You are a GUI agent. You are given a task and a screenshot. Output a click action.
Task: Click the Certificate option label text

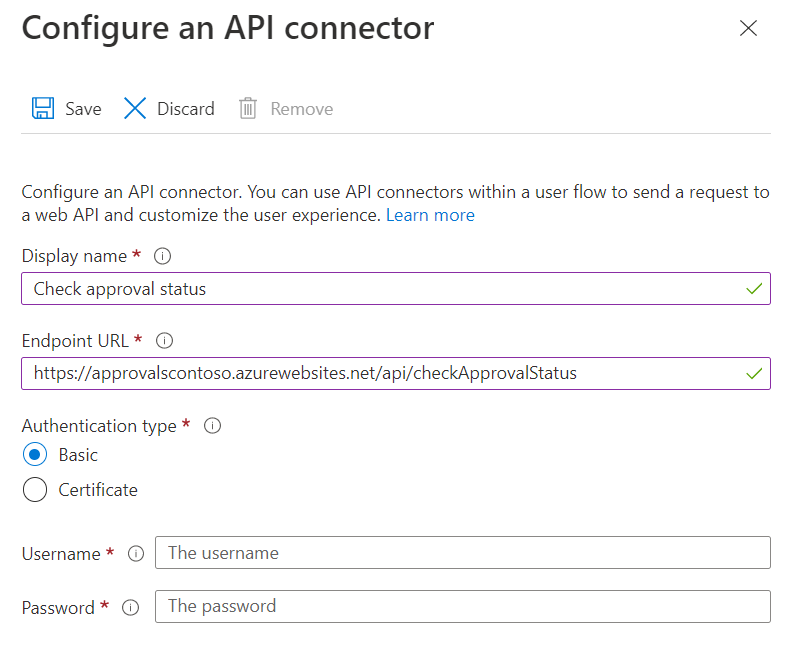[x=98, y=490]
